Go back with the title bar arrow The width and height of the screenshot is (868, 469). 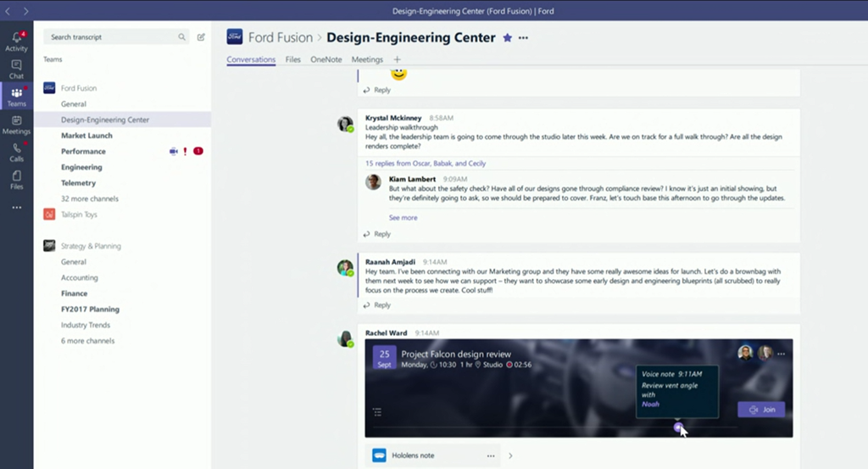(8, 10)
